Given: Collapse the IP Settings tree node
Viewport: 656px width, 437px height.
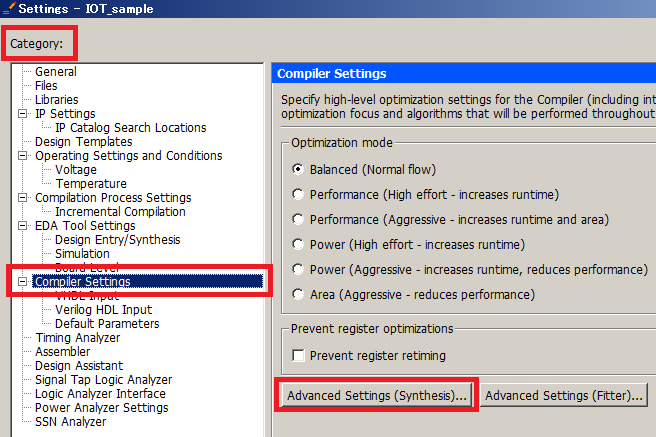Looking at the screenshot, I should (23, 114).
